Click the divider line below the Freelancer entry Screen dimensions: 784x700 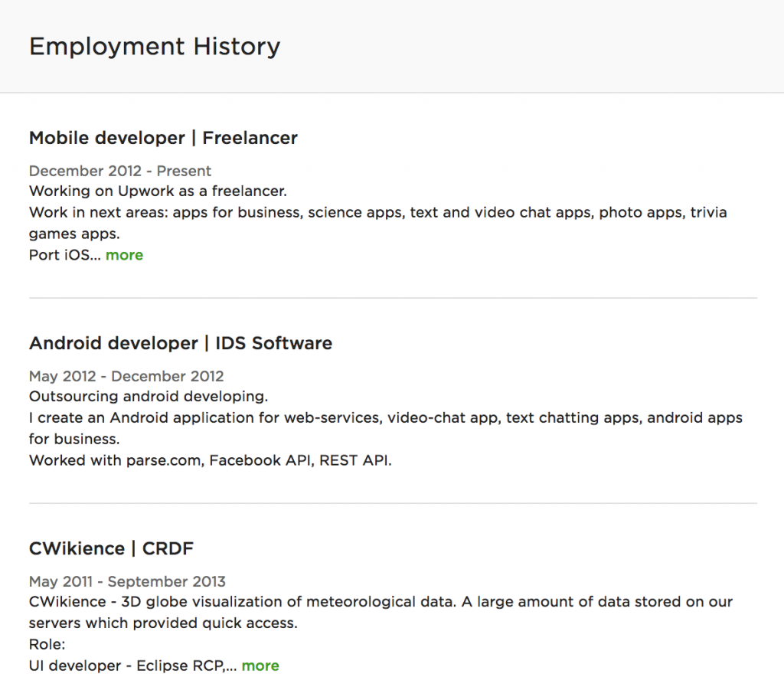point(393,298)
